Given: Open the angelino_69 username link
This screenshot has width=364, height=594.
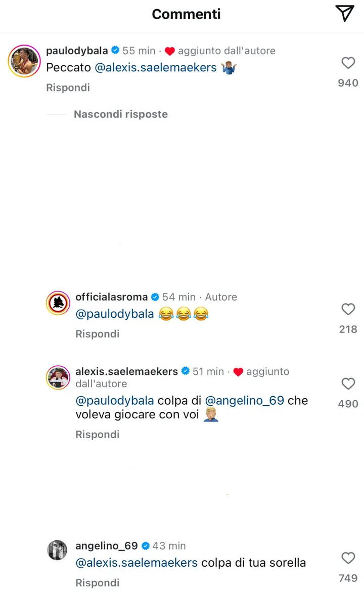Looking at the screenshot, I should coord(107,545).
